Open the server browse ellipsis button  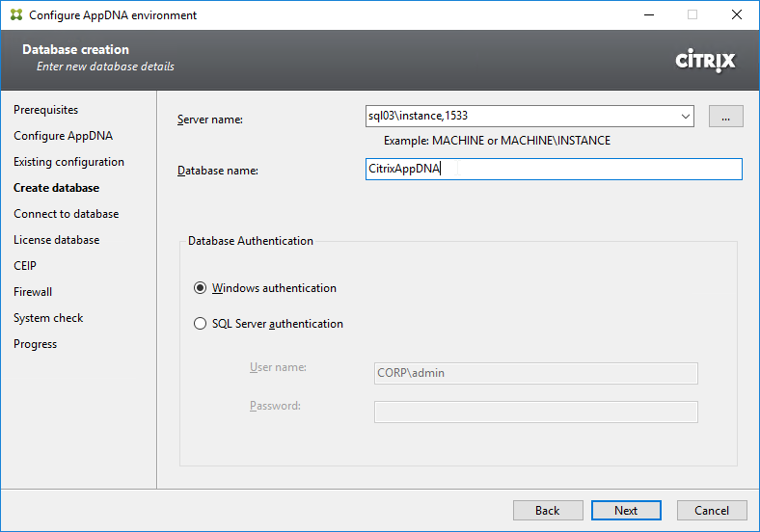click(725, 117)
